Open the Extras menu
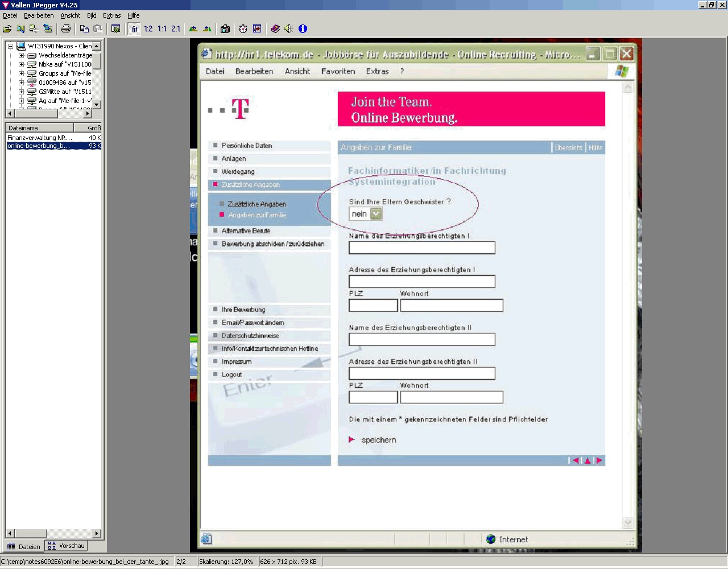 pos(111,15)
